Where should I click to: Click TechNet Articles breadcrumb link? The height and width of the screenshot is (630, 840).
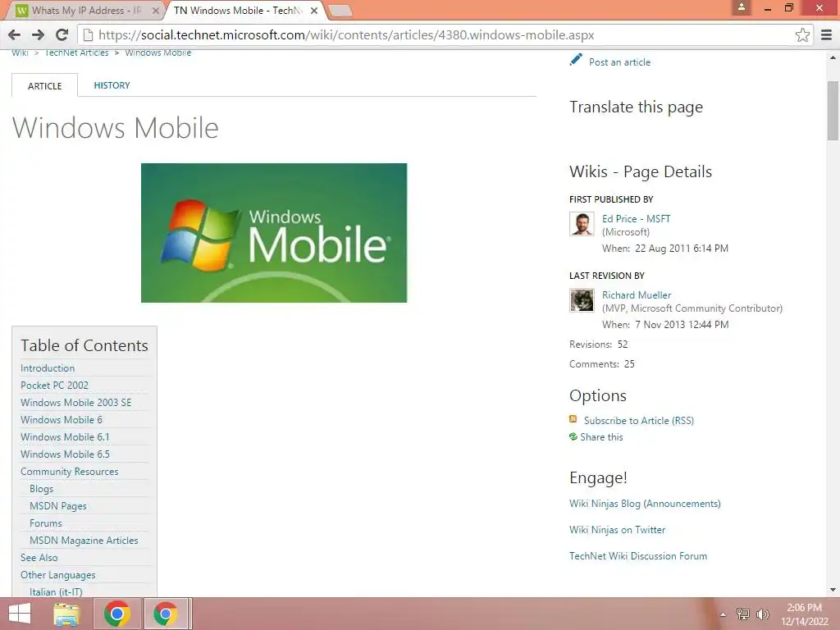pos(76,52)
